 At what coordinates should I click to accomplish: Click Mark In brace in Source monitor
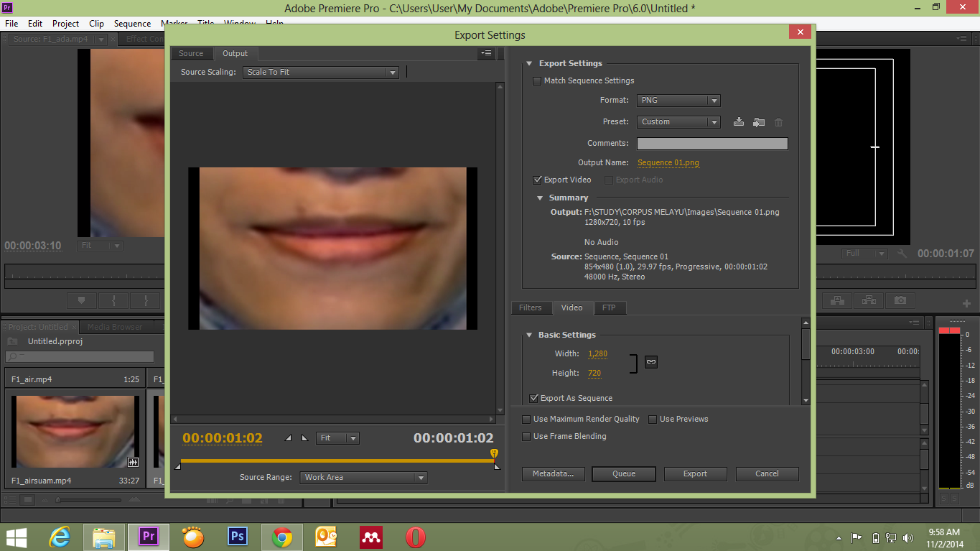[x=113, y=300]
